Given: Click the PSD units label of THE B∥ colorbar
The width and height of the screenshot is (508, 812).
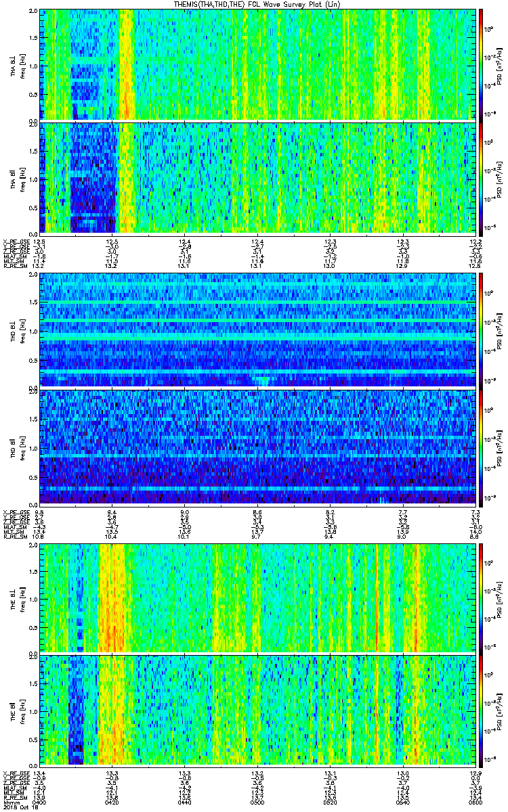Looking at the screenshot, I should 501,710.
